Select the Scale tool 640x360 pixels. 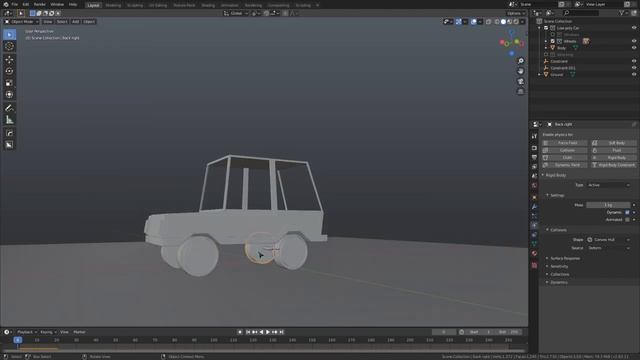point(9,83)
